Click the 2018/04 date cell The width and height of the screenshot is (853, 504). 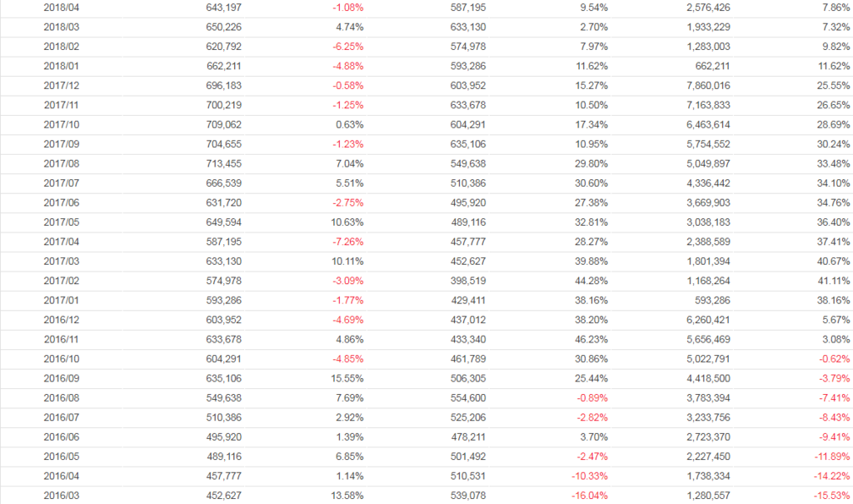57,7
